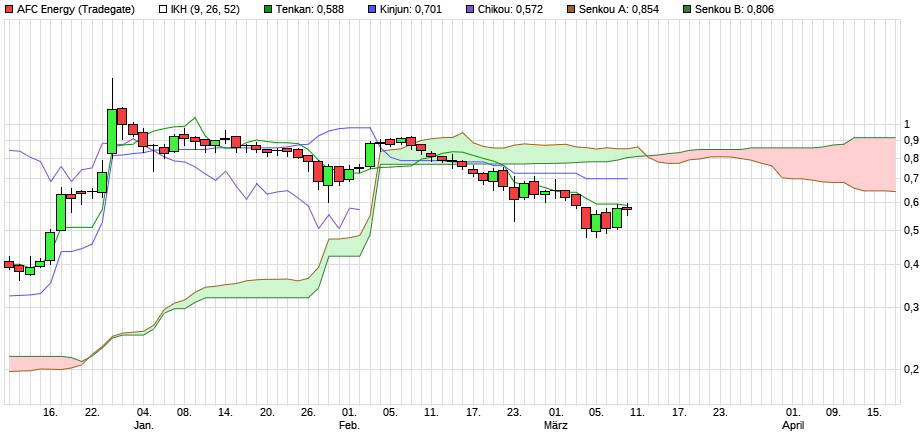Screen dimensions: 920x433
Task: Click the white IKH legend swatch
Action: coord(164,9)
